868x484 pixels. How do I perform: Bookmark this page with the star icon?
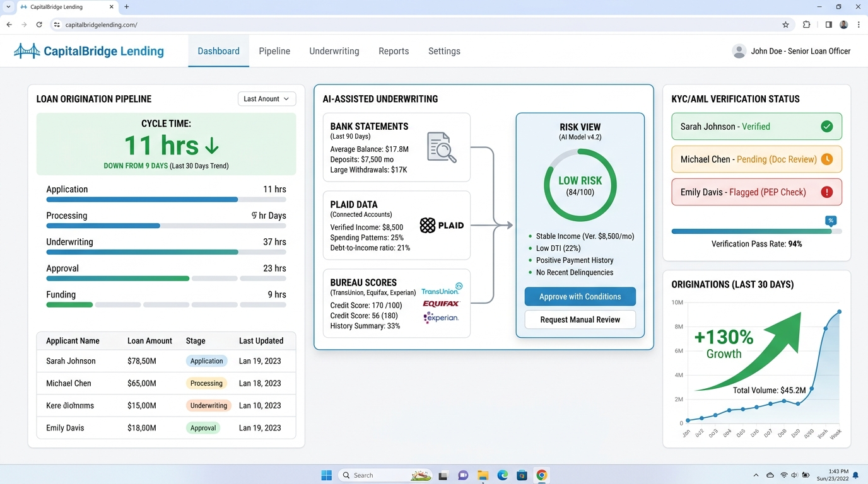(785, 25)
